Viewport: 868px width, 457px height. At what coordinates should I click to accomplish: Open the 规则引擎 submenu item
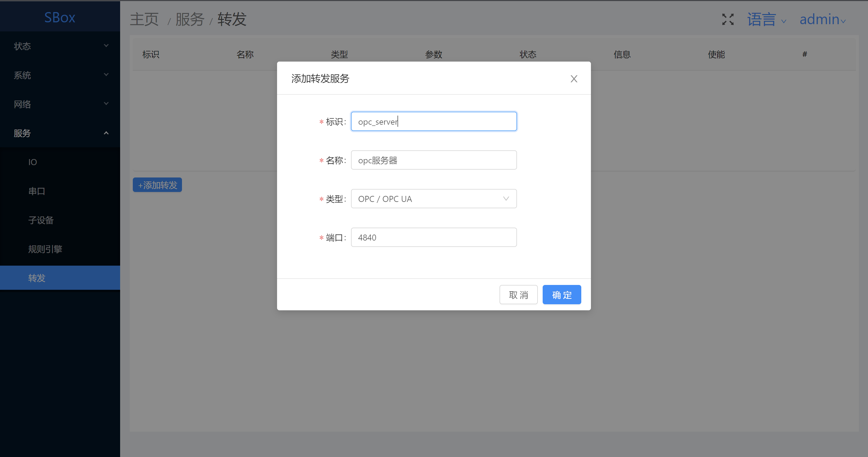[x=45, y=249]
